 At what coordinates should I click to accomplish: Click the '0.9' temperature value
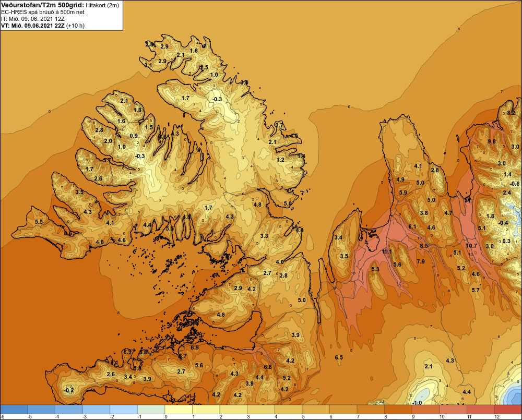tap(134, 136)
